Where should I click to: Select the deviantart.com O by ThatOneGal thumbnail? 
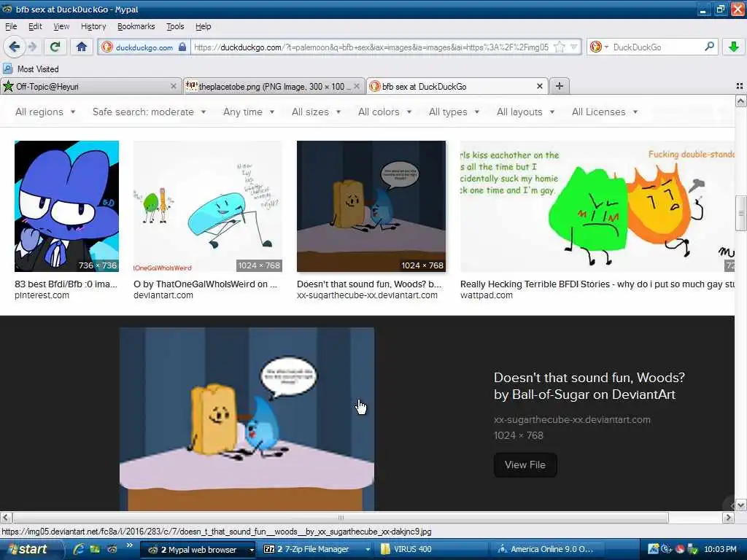coord(208,206)
